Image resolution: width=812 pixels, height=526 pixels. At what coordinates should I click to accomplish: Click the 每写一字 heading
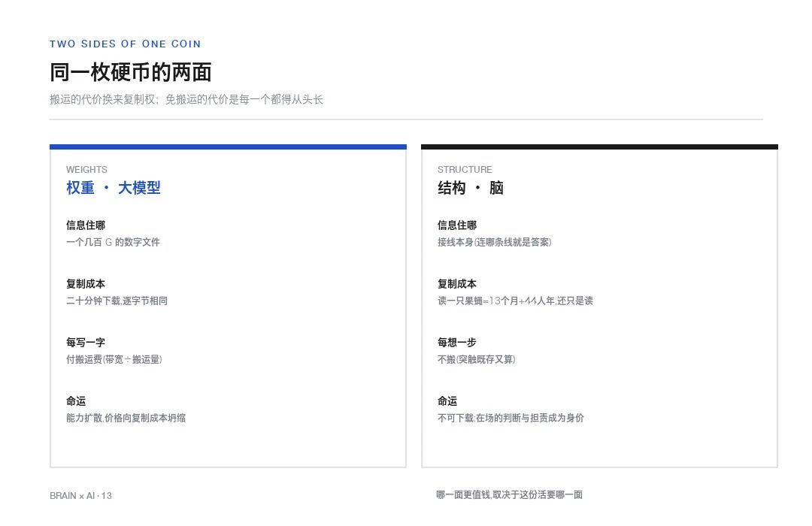click(x=86, y=342)
